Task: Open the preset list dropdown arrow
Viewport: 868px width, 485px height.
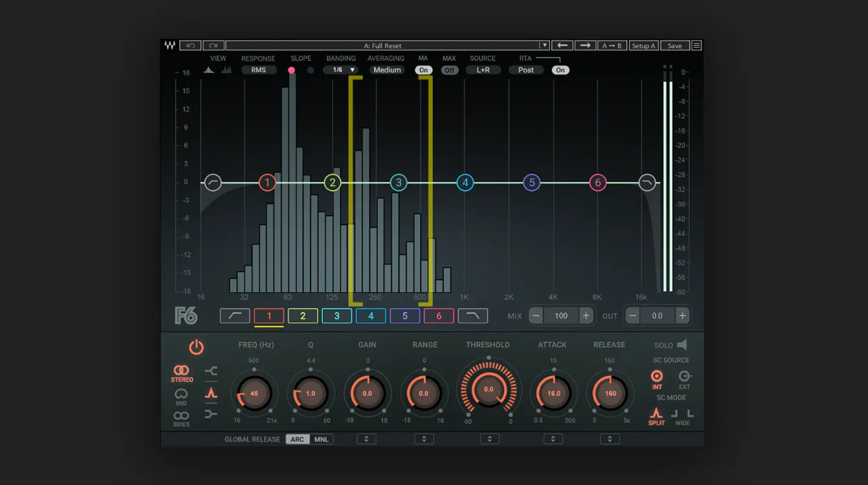Action: tap(545, 45)
